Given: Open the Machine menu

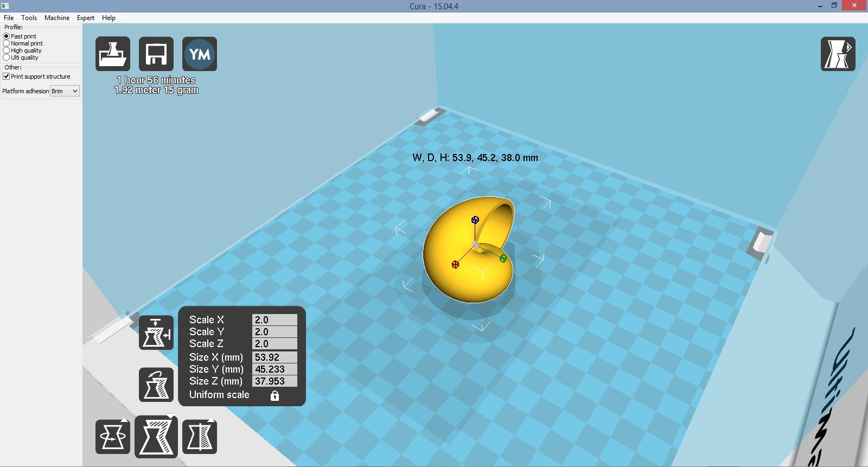Looking at the screenshot, I should (57, 18).
